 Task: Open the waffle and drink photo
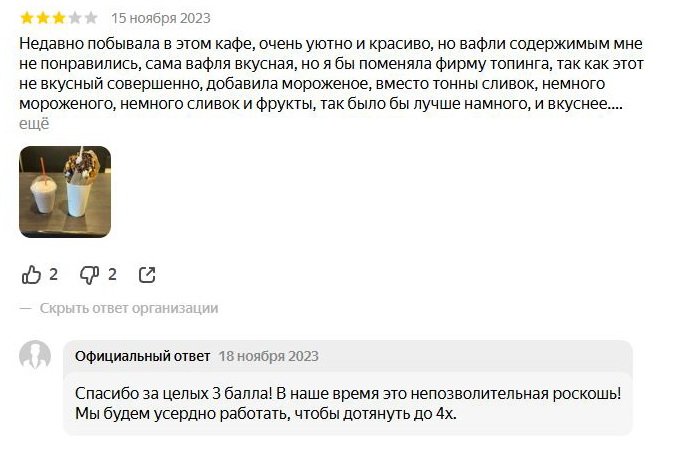coord(65,191)
